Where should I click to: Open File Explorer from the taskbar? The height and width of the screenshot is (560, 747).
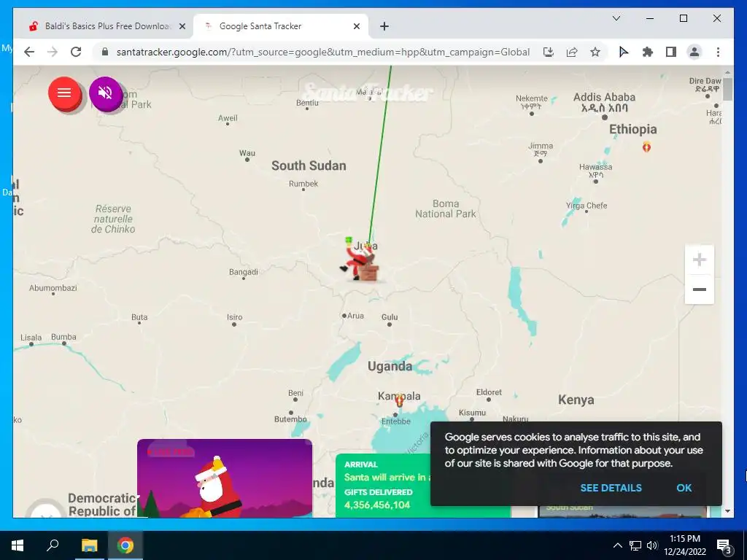point(89,545)
